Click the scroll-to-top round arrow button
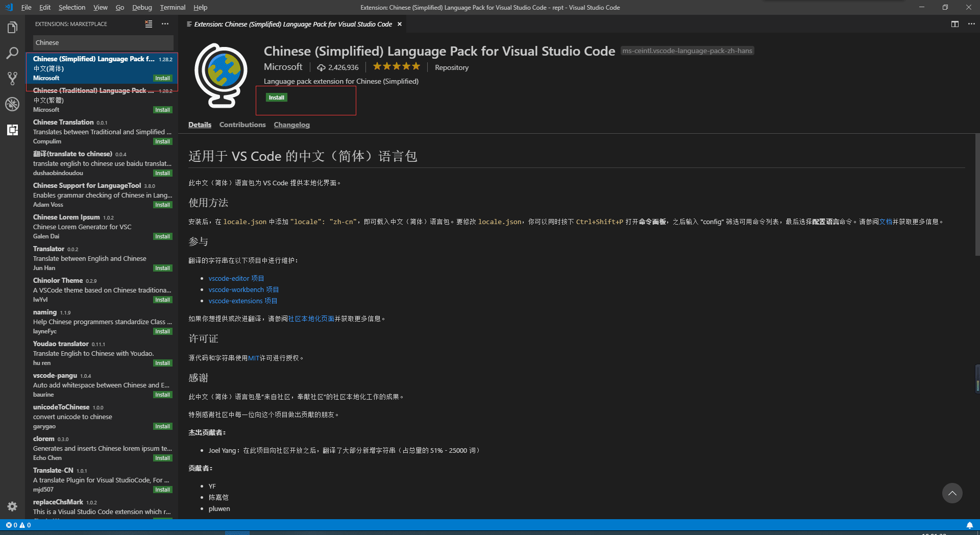 952,493
